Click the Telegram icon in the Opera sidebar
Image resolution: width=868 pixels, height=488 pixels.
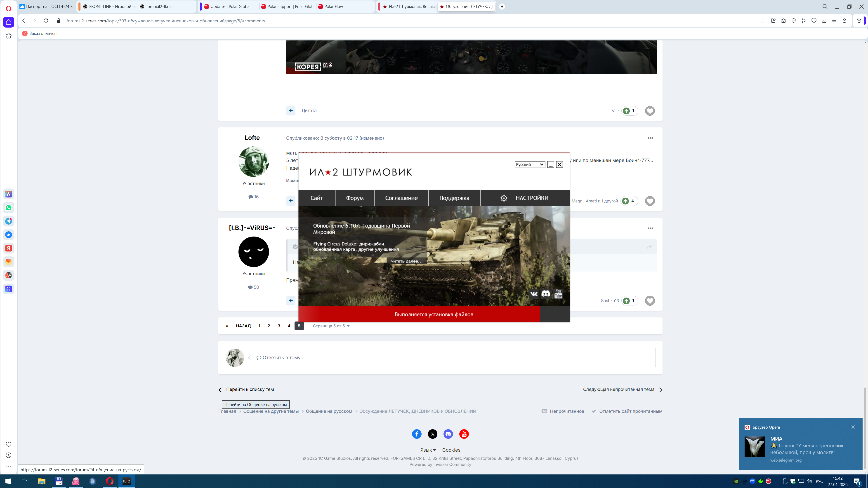(x=8, y=221)
